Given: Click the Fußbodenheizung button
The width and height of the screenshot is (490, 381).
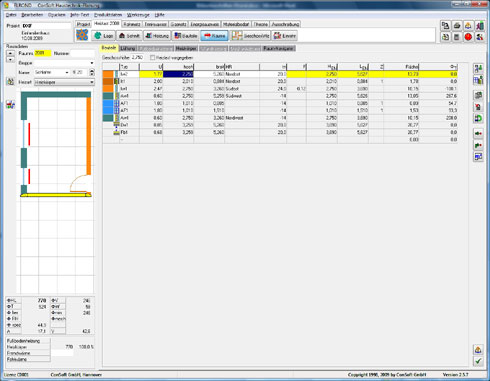Looking at the screenshot, I should pyautogui.click(x=28, y=341).
